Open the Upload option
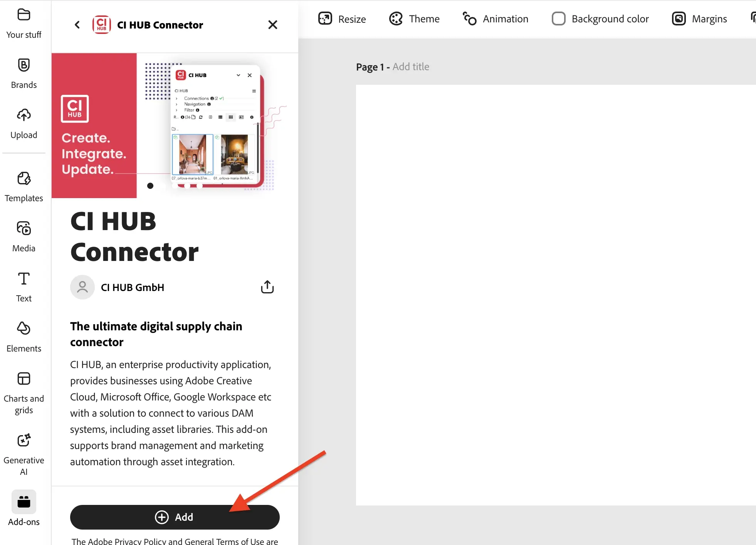This screenshot has width=756, height=545. coord(24,124)
